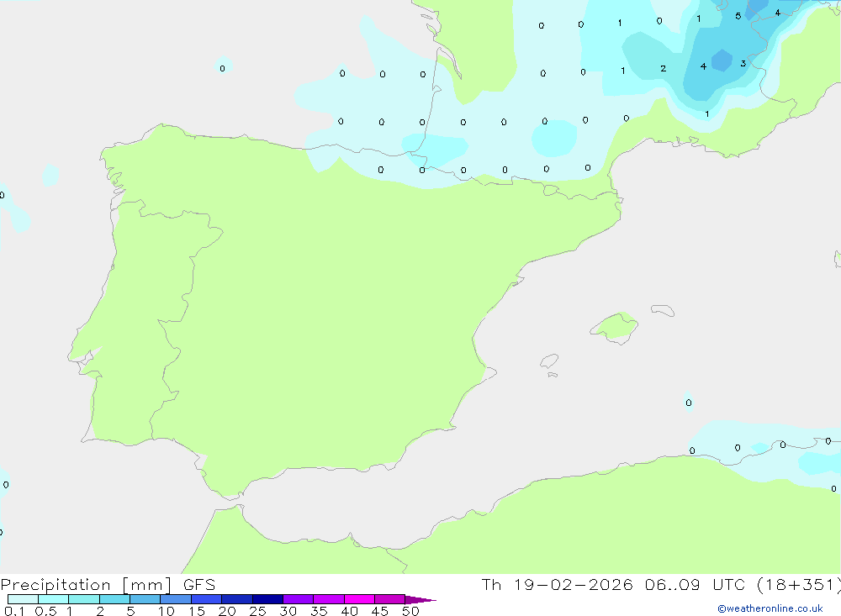Click the "0.5" legend scale label
The height and width of the screenshot is (616, 841).
(45, 611)
